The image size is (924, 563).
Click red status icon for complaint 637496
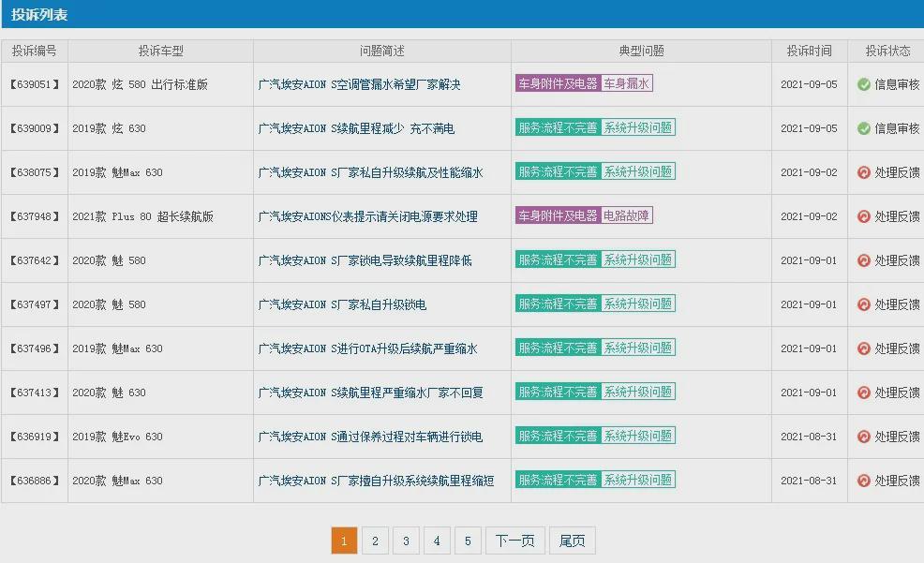[x=864, y=348]
